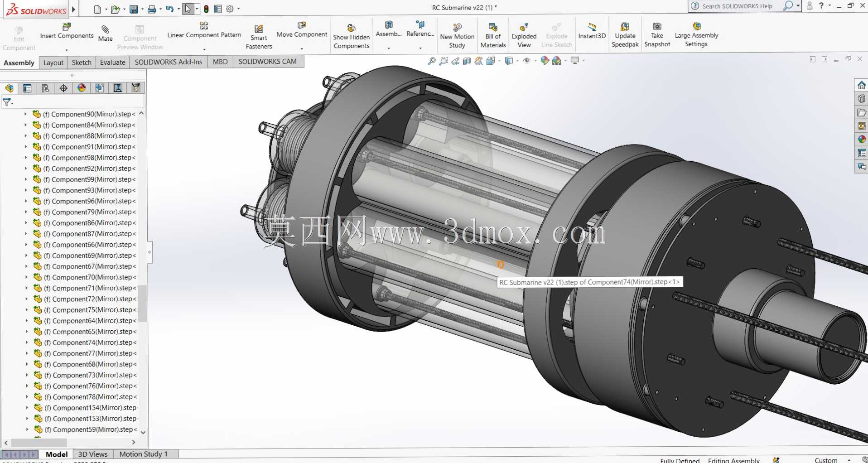Create an Exploded View
Viewport: 868px width, 463px height.
524,36
